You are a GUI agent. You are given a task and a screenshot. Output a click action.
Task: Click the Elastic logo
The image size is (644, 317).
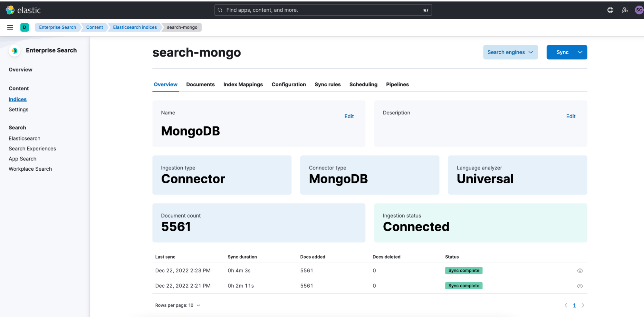(24, 10)
